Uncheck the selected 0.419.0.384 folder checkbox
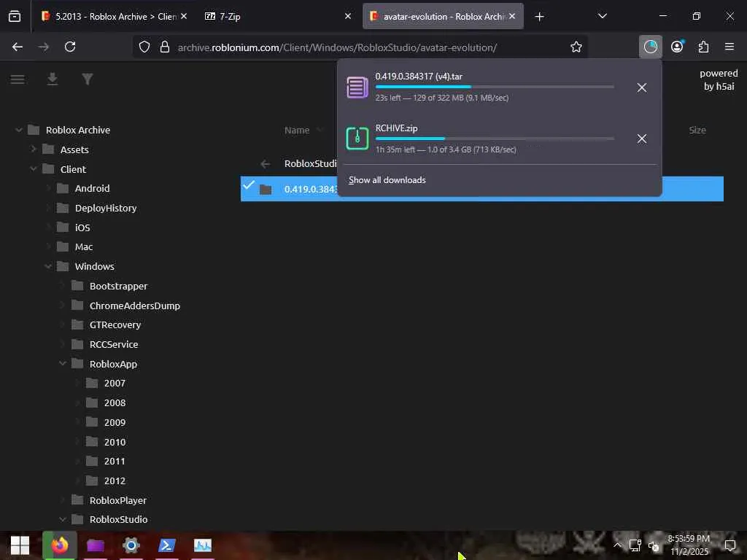This screenshot has width=747, height=560. (249, 184)
